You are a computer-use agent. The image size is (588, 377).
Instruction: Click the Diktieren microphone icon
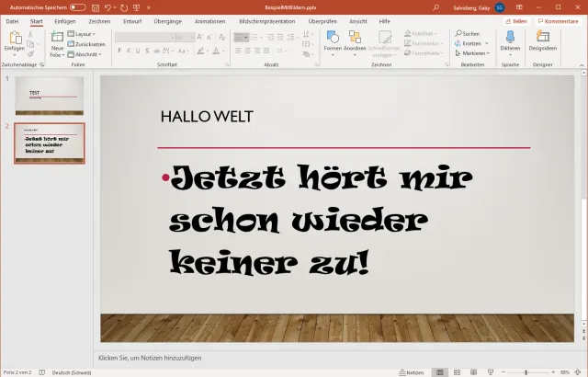click(510, 37)
